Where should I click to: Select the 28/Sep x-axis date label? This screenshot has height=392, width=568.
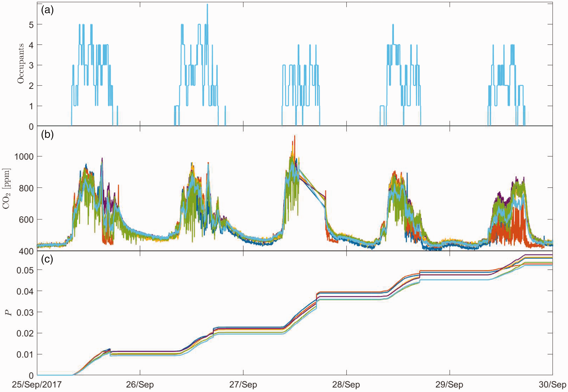346,385
